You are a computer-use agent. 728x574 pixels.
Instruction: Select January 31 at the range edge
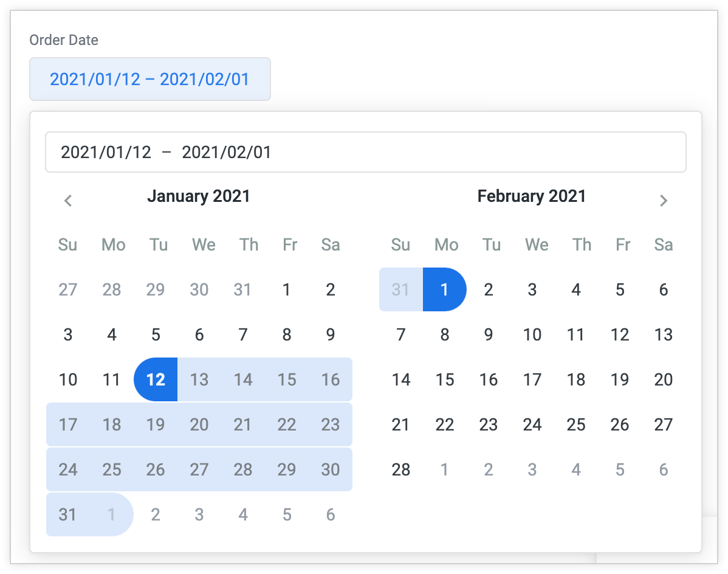(x=68, y=514)
